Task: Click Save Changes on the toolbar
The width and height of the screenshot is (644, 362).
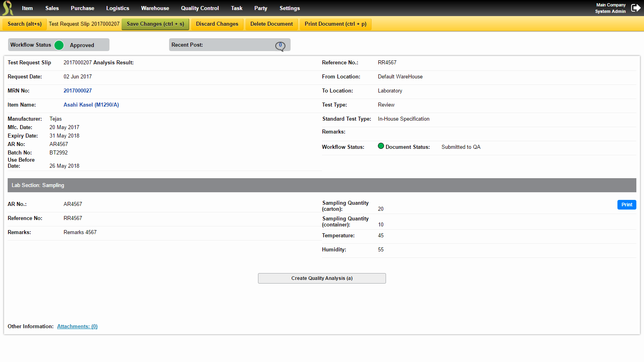Action: click(155, 24)
